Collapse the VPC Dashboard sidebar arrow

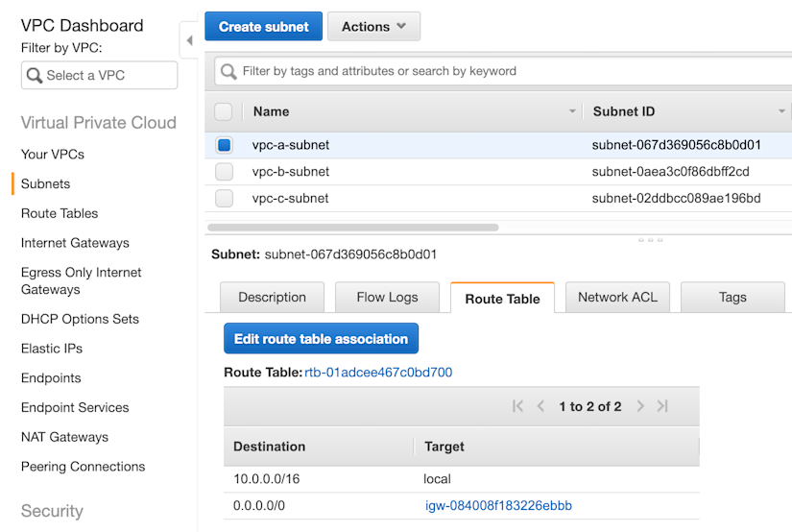pos(189,40)
